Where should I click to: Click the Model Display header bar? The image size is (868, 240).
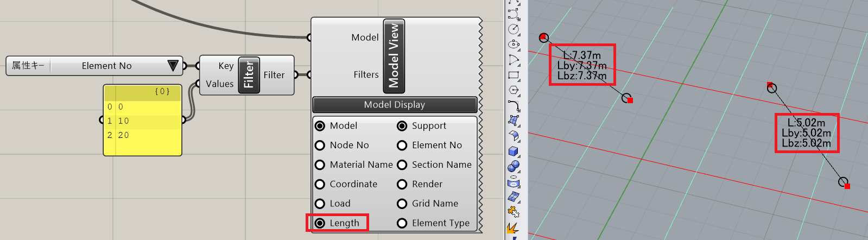pyautogui.click(x=395, y=105)
